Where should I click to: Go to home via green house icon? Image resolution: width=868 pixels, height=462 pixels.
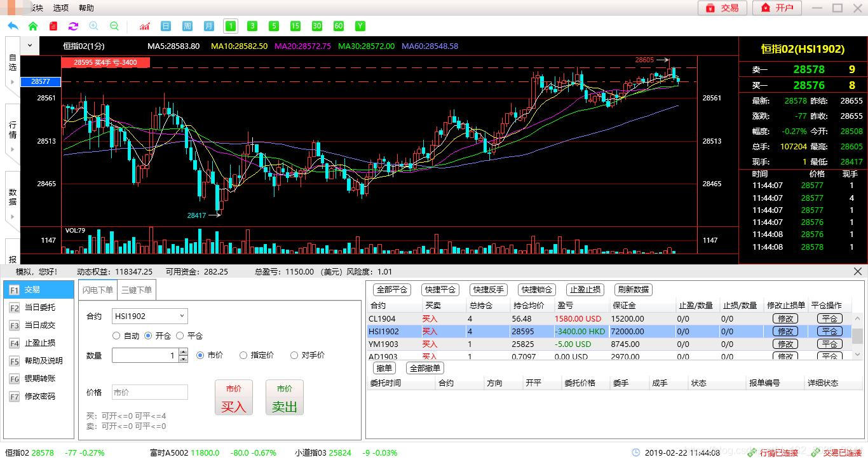(x=33, y=26)
